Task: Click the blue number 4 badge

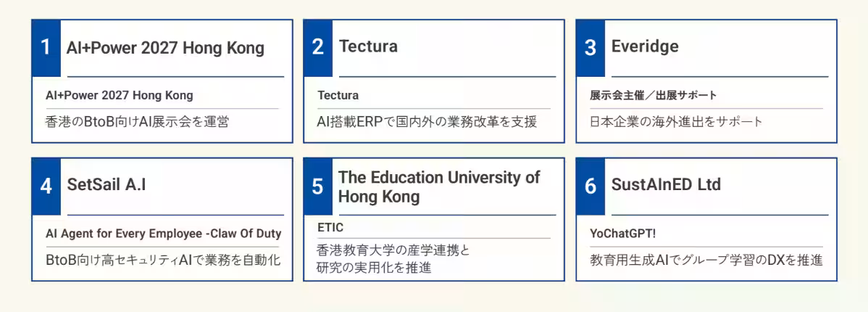Action: 46,186
